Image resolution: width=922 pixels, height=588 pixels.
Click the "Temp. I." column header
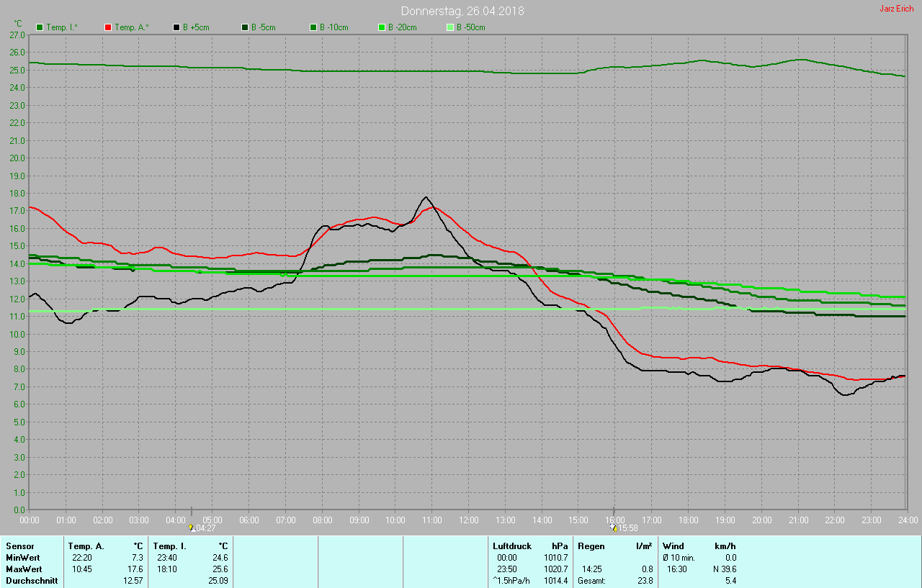[170, 546]
